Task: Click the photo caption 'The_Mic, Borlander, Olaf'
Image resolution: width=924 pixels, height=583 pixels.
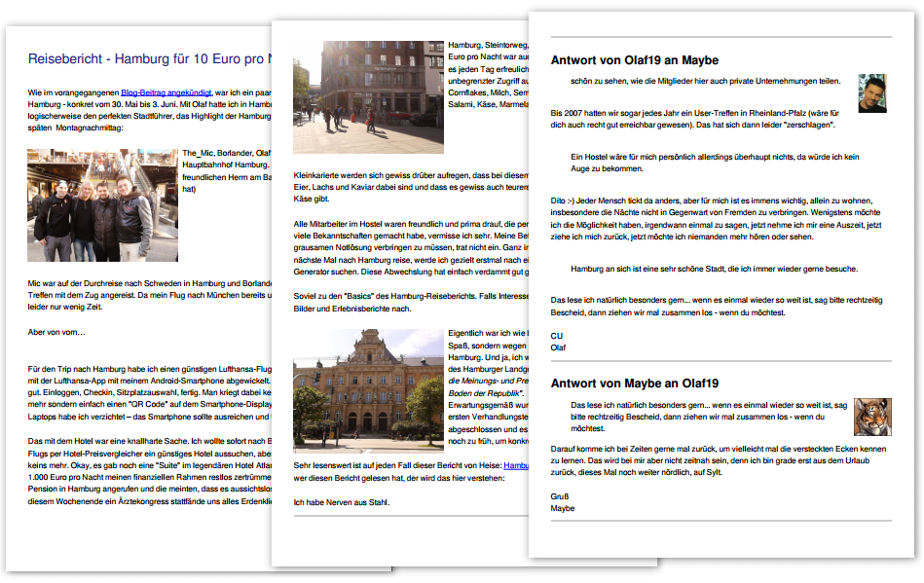Action: (x=226, y=153)
